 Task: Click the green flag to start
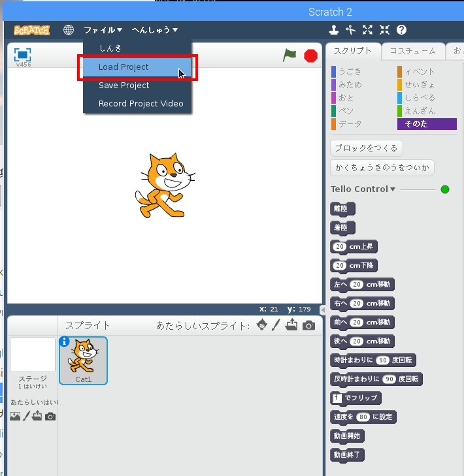[x=290, y=56]
